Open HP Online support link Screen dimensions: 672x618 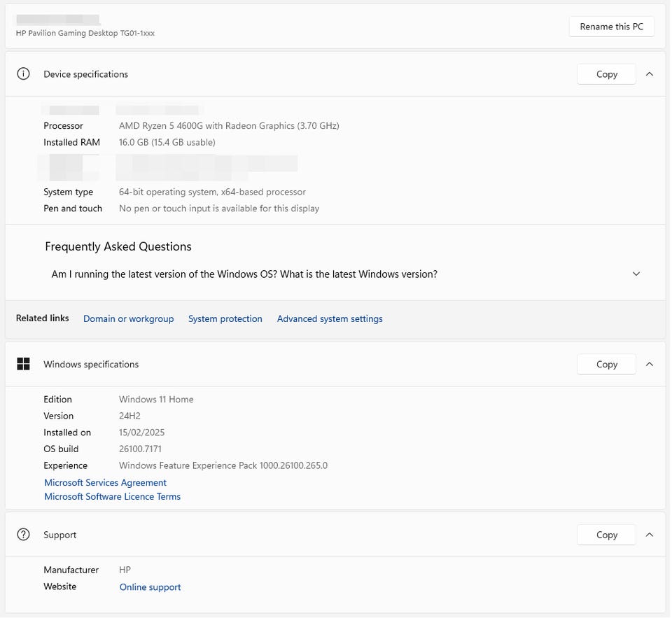click(150, 587)
